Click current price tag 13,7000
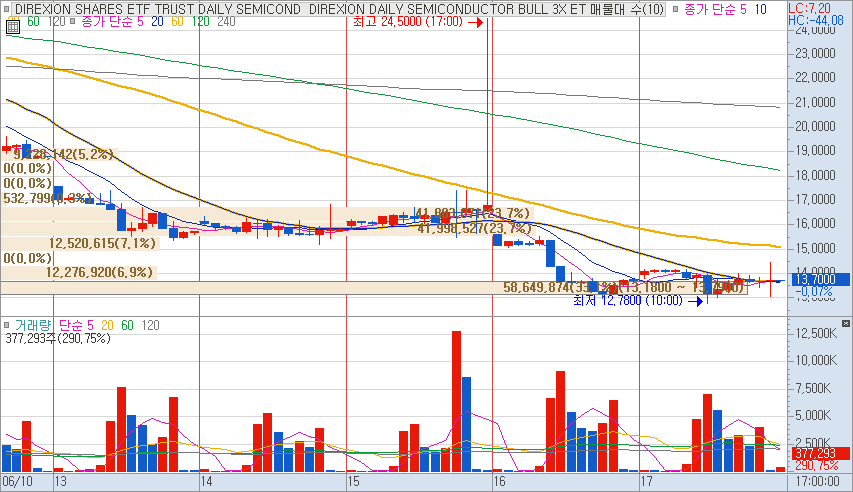 tap(819, 279)
